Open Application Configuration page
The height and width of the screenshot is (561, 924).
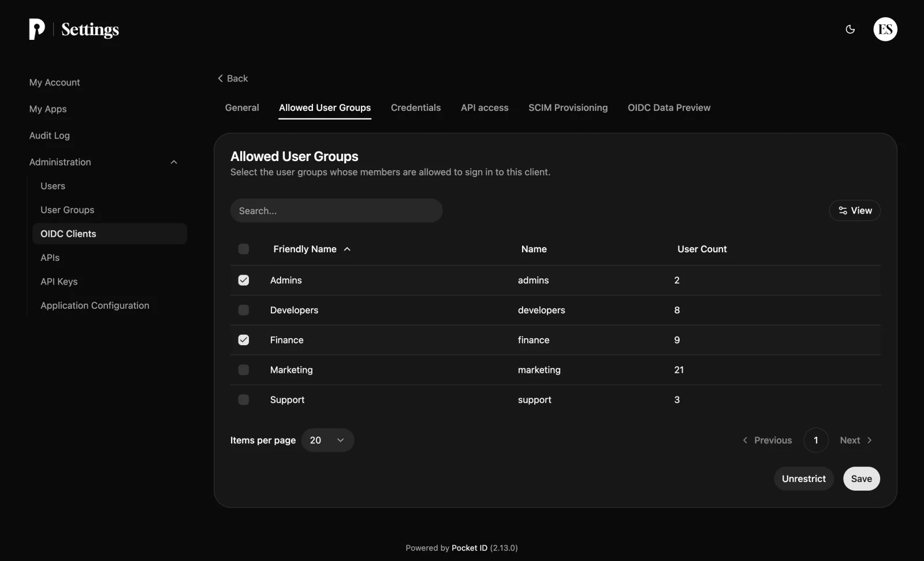(x=95, y=305)
